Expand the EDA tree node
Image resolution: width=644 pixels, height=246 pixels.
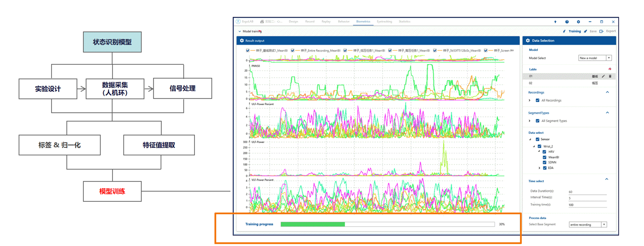pyautogui.click(x=539, y=168)
